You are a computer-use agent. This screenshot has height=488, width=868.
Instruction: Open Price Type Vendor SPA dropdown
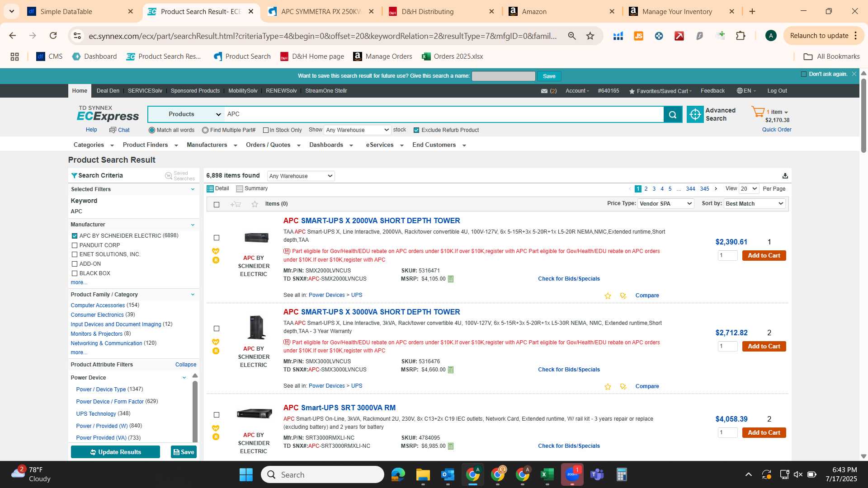[x=665, y=204]
